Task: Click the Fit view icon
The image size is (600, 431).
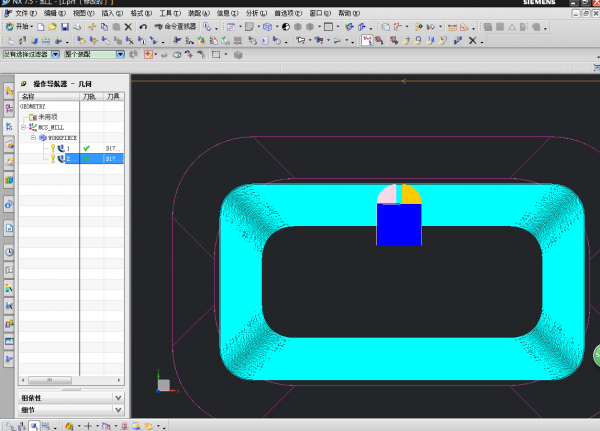Action: (x=231, y=27)
